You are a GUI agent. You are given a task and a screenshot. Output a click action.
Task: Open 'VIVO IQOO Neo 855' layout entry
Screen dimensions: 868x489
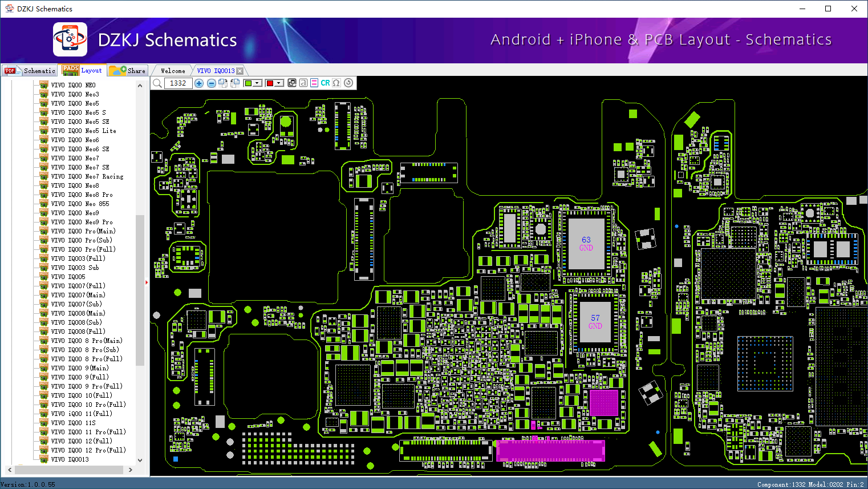80,204
